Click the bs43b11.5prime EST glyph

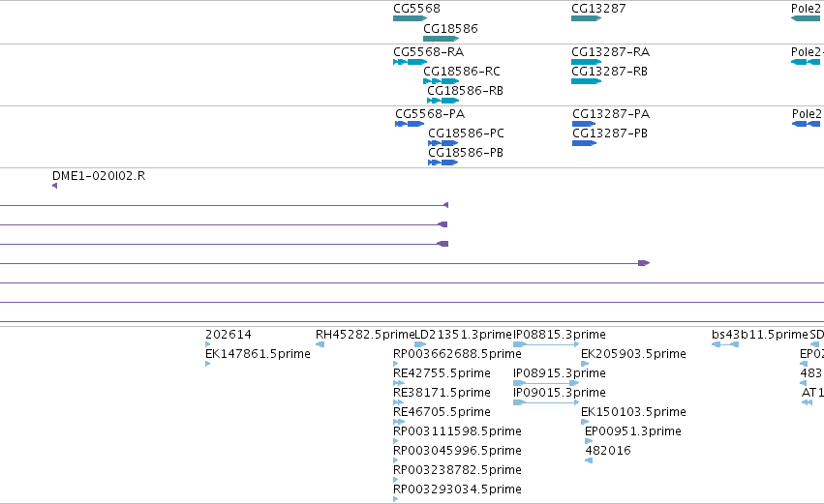725,344
